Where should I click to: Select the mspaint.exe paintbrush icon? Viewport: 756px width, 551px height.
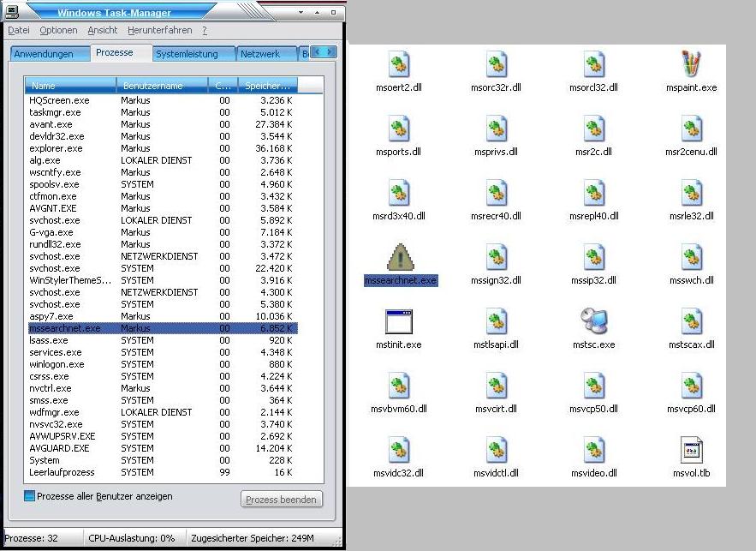691,63
